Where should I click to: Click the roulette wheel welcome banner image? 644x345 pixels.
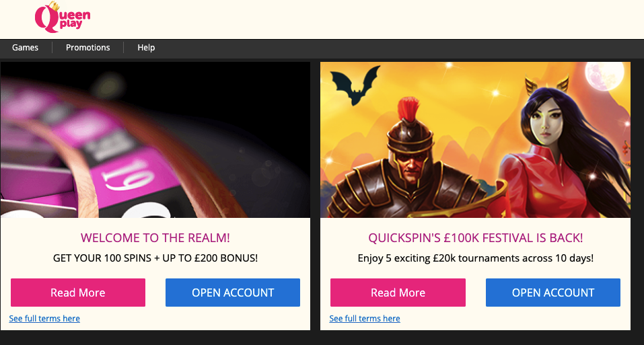click(155, 140)
